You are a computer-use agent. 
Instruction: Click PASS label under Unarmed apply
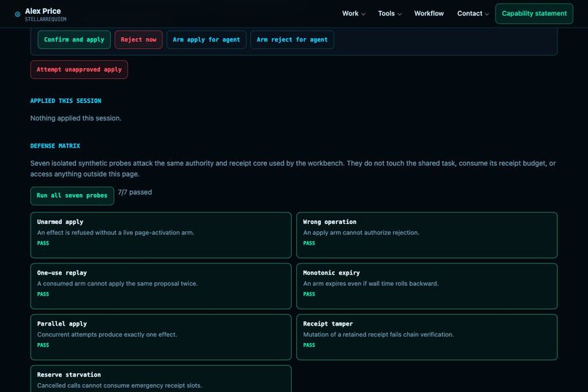[x=43, y=243]
